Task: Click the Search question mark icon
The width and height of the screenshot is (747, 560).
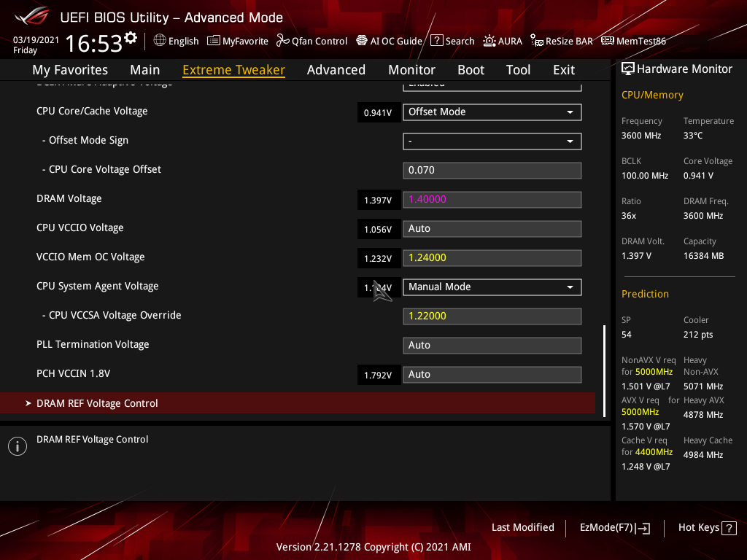Action: (x=436, y=41)
